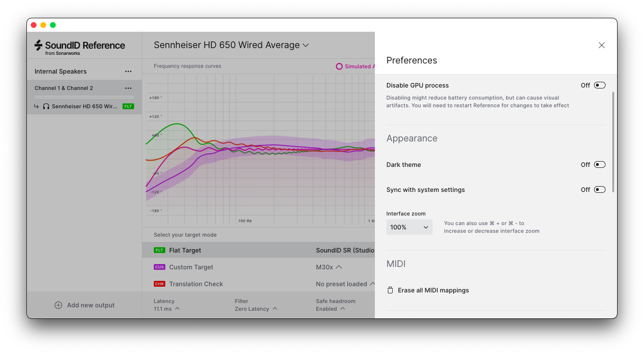The height and width of the screenshot is (354, 644).
Task: Select the Internal Speakers output device
Action: [61, 71]
